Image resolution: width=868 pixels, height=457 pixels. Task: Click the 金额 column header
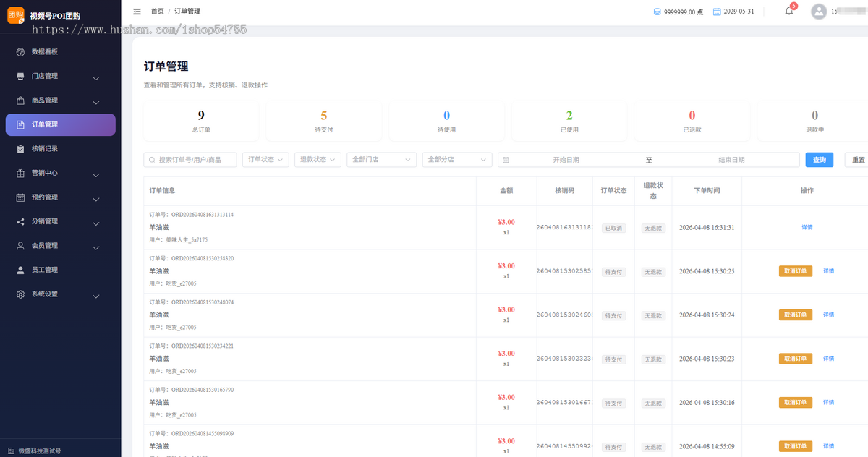(x=506, y=191)
